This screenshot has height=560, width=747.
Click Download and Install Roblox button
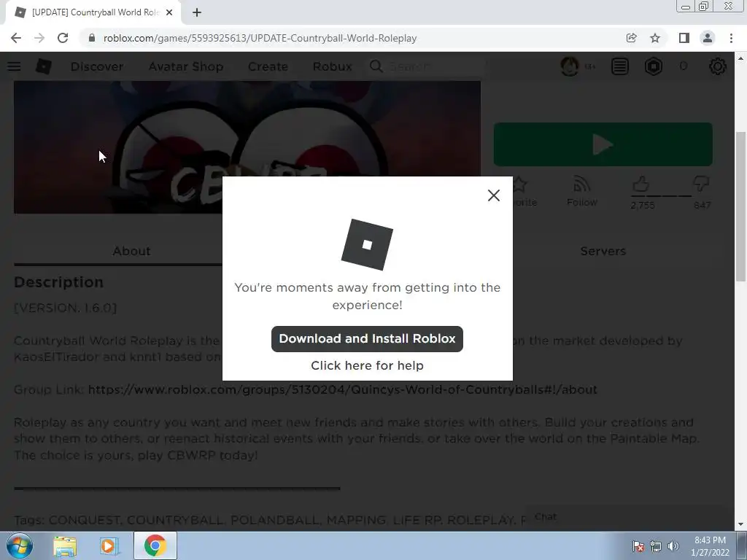click(367, 338)
